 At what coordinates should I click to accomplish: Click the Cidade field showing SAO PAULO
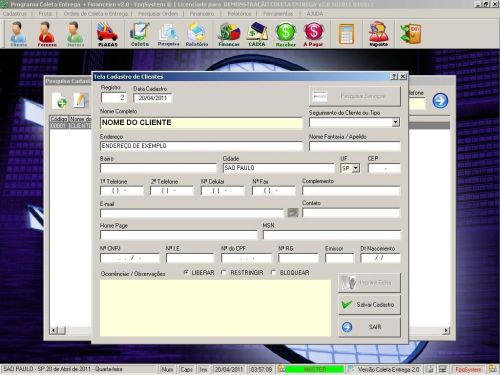pyautogui.click(x=278, y=168)
